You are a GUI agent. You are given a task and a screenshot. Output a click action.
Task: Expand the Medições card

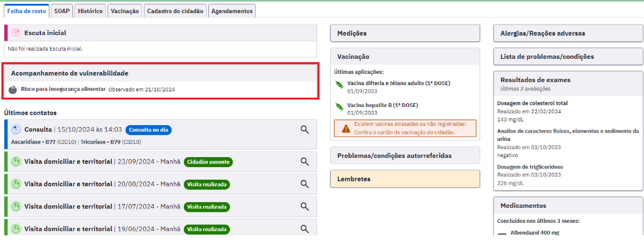pyautogui.click(x=405, y=33)
